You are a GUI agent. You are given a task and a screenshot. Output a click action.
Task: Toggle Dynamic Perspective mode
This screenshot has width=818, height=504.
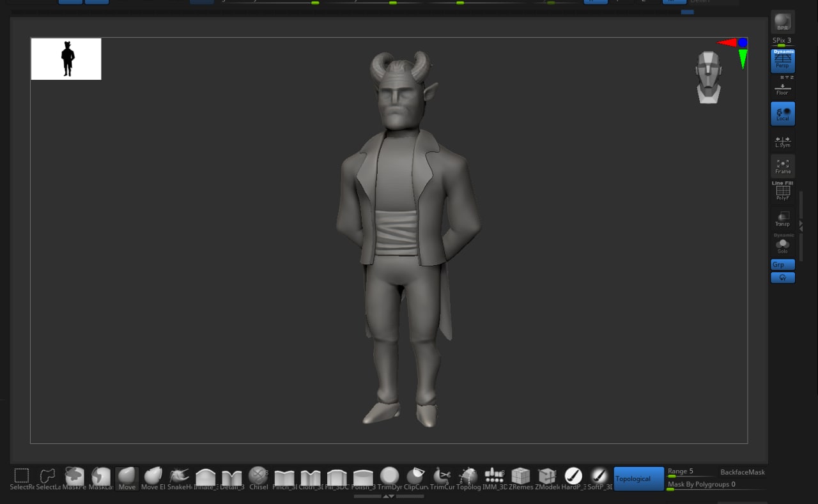pyautogui.click(x=782, y=61)
